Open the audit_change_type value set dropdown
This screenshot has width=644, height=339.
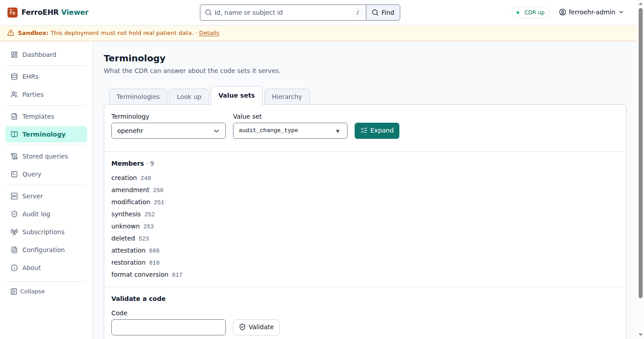[x=290, y=131]
